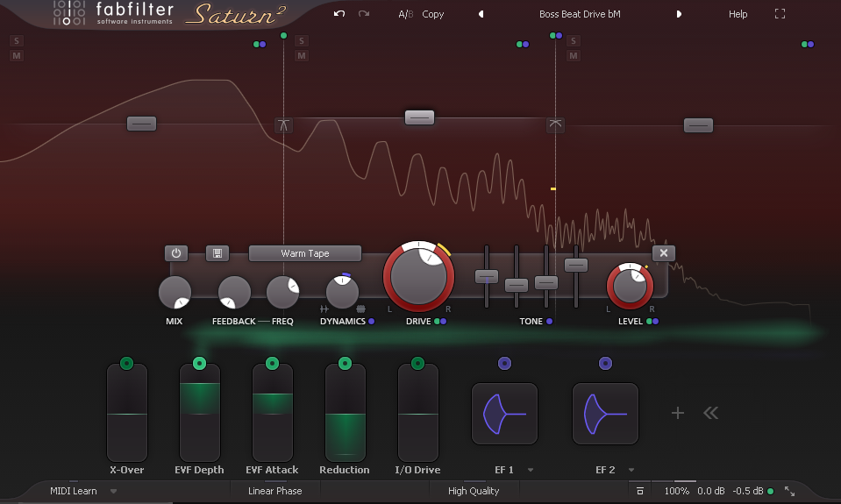Click the second crossover slope handle

555,125
